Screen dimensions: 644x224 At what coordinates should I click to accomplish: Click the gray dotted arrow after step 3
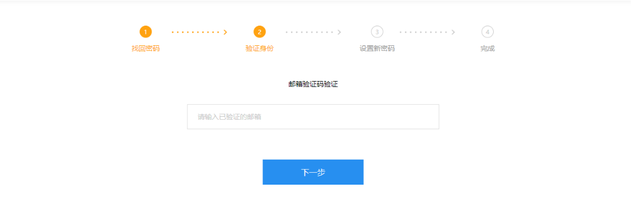[428, 32]
